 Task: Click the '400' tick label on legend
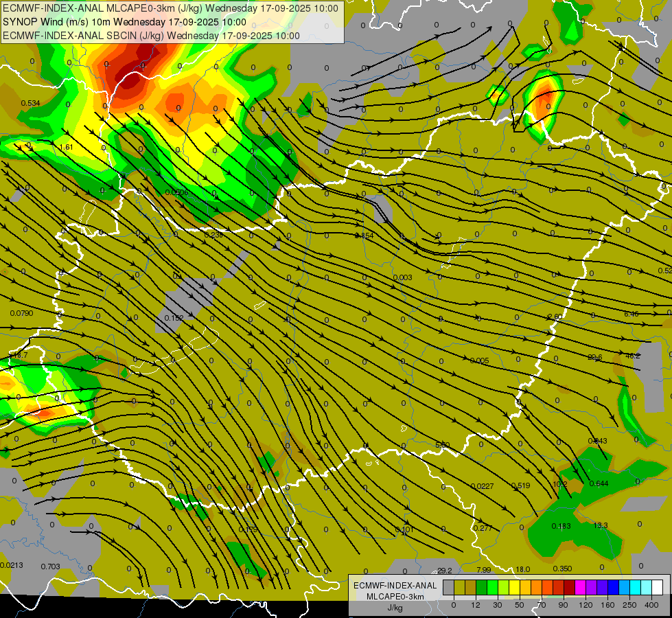pyautogui.click(x=651, y=605)
